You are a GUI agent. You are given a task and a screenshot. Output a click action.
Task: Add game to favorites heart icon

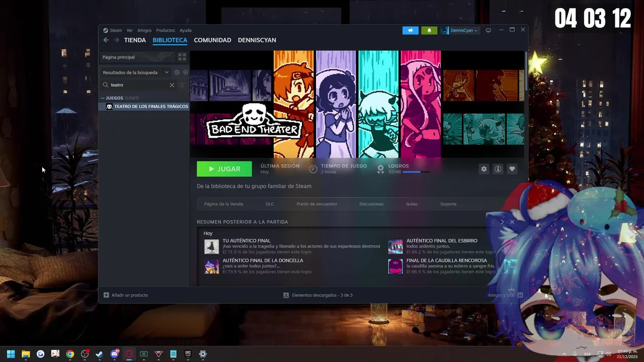point(512,169)
